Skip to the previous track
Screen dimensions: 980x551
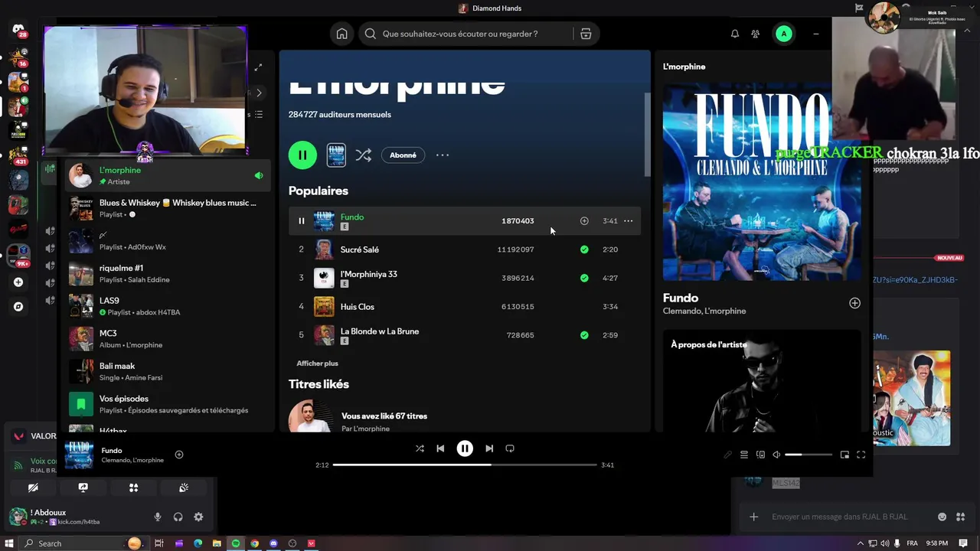(x=440, y=448)
